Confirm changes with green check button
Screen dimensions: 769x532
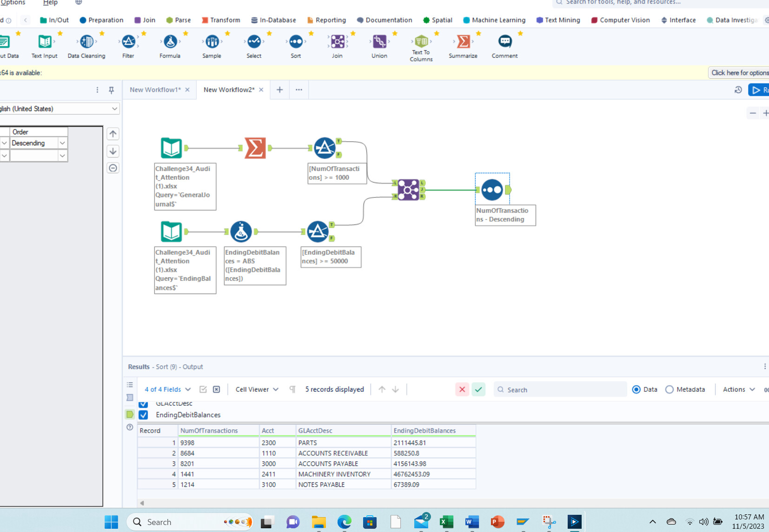(478, 389)
